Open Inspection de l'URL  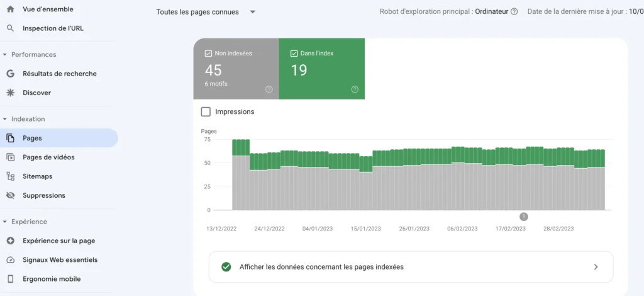pyautogui.click(x=53, y=28)
